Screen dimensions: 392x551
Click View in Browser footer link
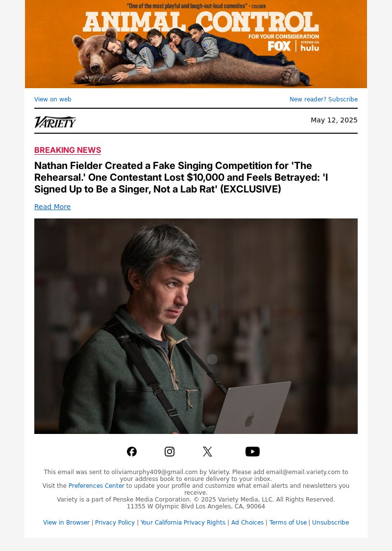[66, 523]
